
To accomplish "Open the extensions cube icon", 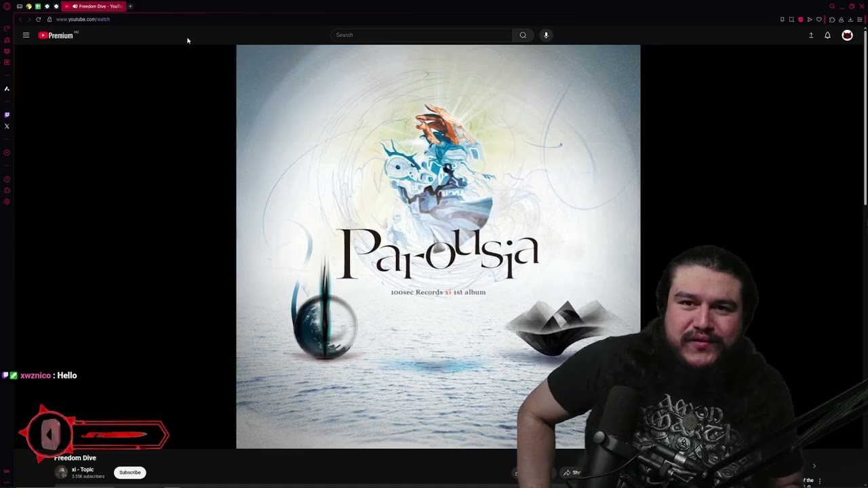I will [x=832, y=20].
